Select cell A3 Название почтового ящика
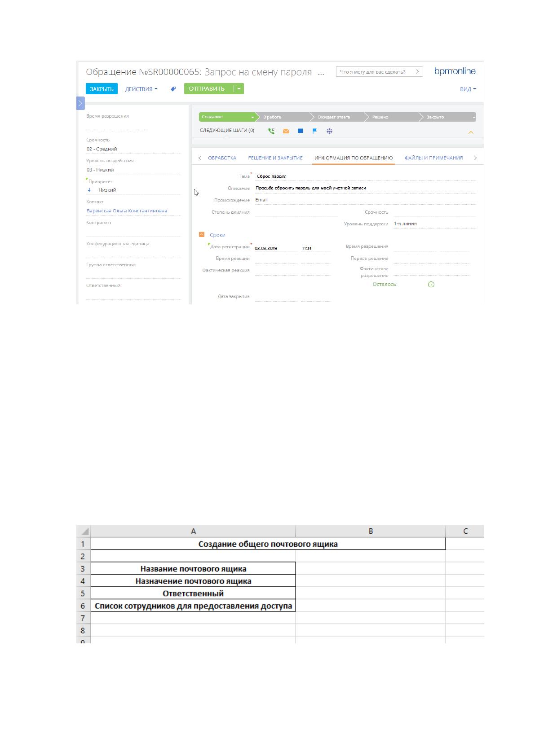The image size is (535, 756). pos(193,568)
